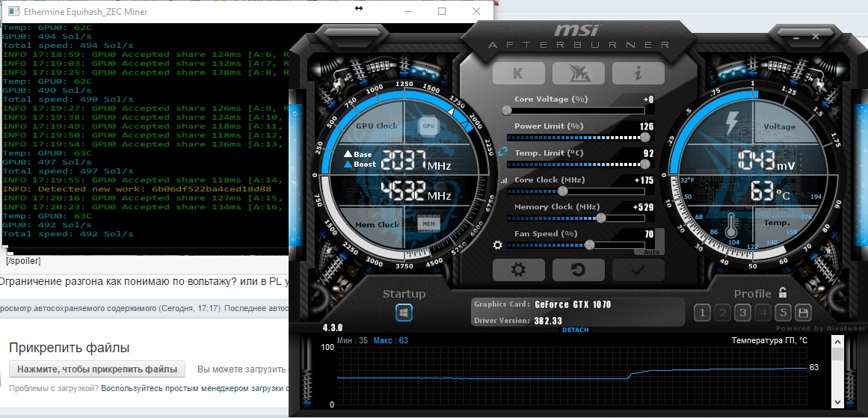Toggle the link icon beside Temp. Limit
868x418 pixels.
click(502, 151)
